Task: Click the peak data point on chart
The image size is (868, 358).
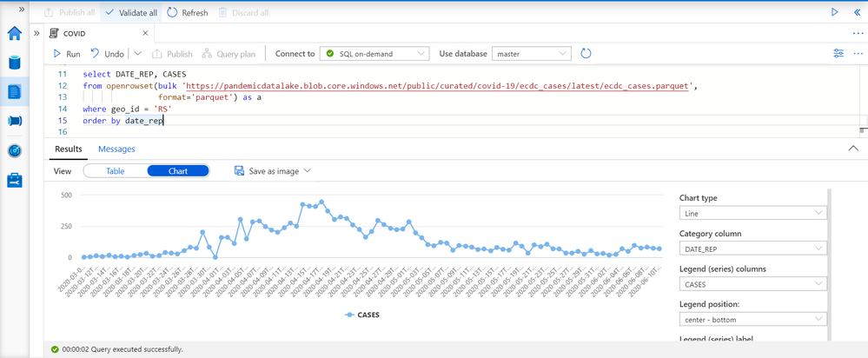Action: pos(321,202)
